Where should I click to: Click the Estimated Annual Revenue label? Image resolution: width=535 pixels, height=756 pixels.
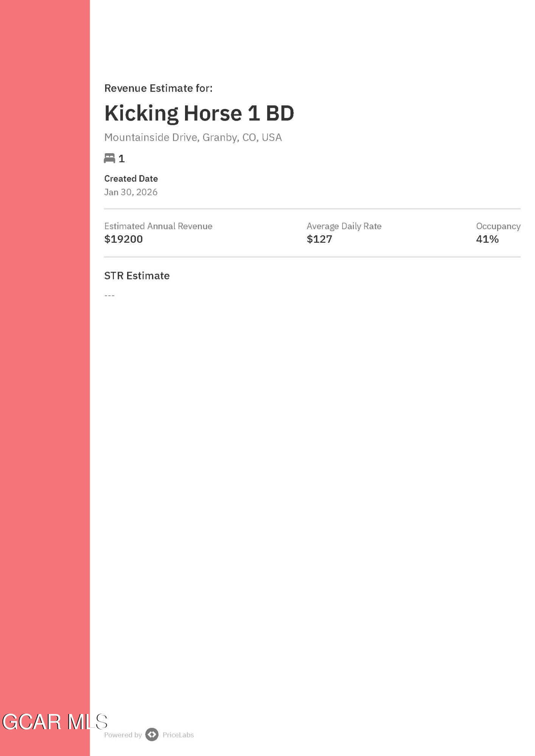pos(158,226)
